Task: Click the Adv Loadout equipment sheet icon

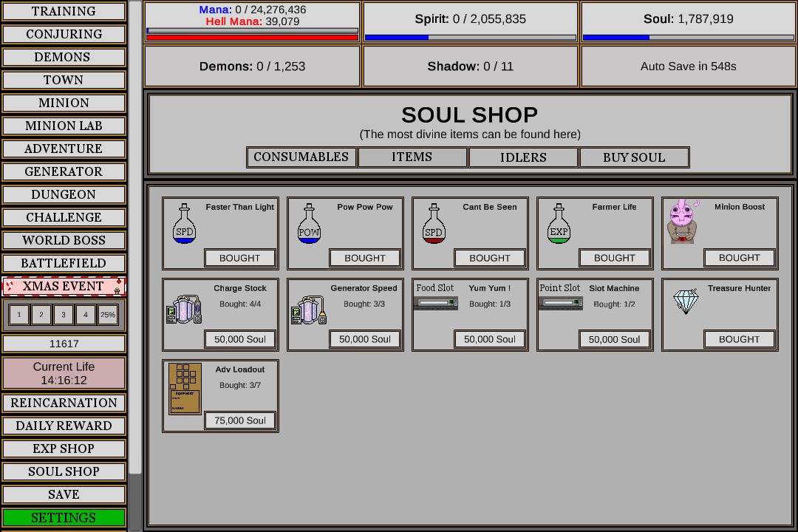Action: [x=185, y=389]
